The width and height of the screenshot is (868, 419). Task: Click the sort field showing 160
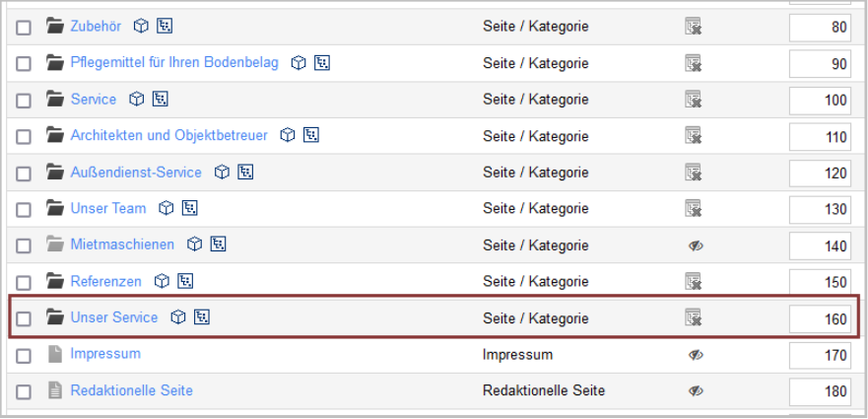click(820, 318)
